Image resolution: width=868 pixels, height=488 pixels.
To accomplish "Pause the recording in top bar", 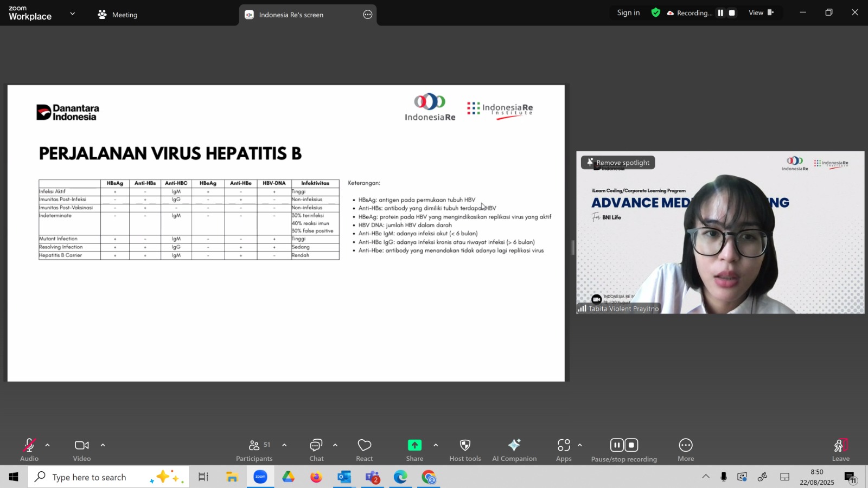I will coord(720,13).
